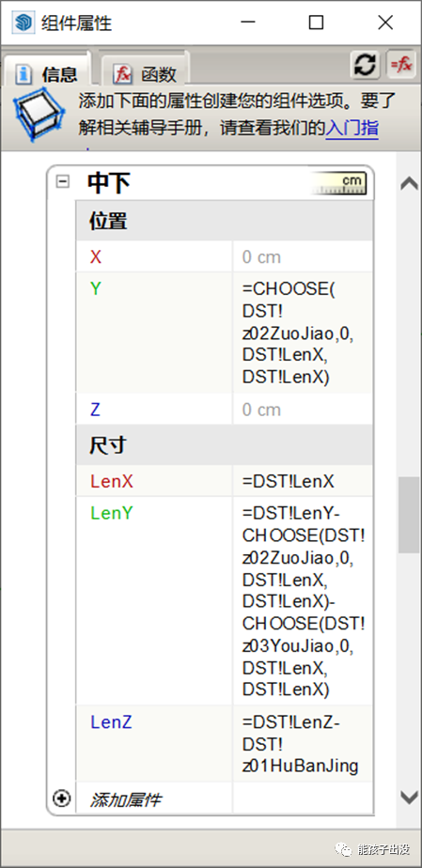Switch to the 函数 tab
Viewport: 422px width, 868px height.
pos(145,73)
